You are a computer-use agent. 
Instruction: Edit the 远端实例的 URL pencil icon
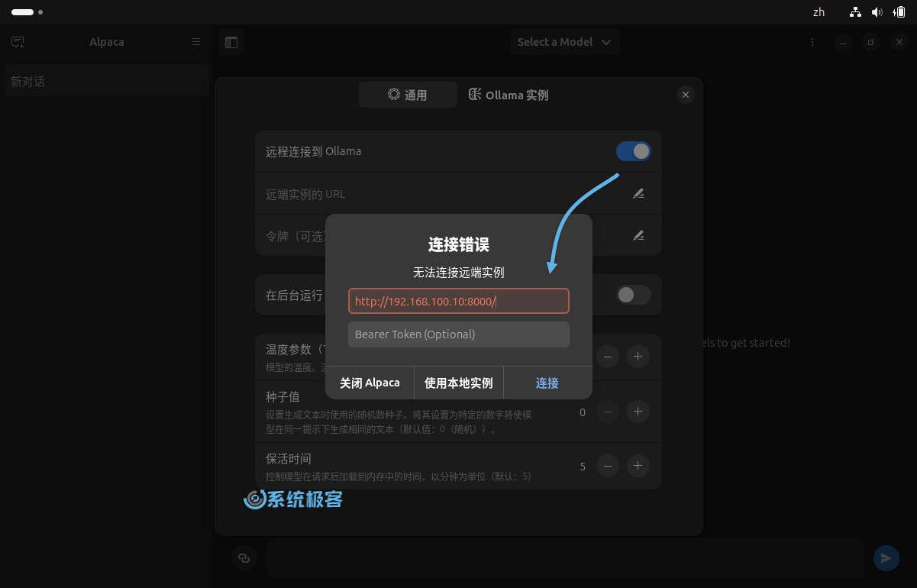click(638, 194)
